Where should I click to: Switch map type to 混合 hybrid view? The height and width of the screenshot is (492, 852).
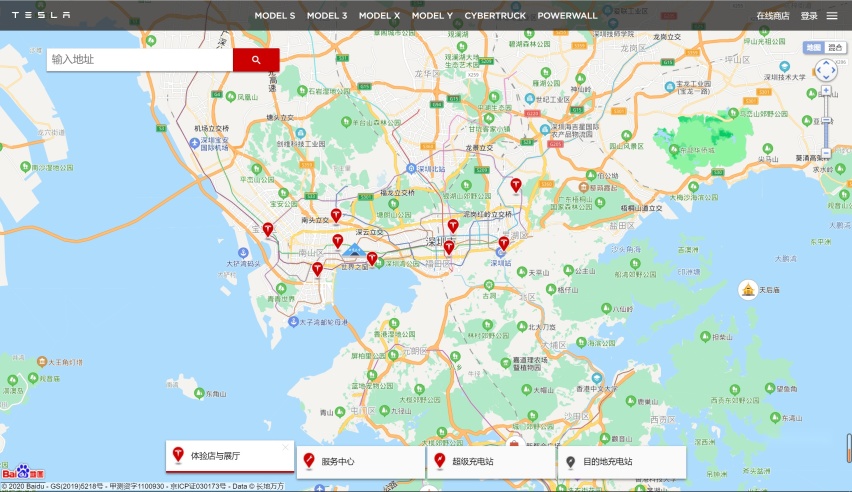pos(835,48)
